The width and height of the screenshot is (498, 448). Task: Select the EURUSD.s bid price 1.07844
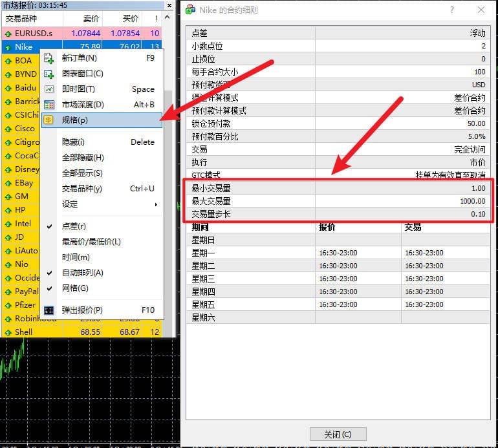(x=85, y=34)
